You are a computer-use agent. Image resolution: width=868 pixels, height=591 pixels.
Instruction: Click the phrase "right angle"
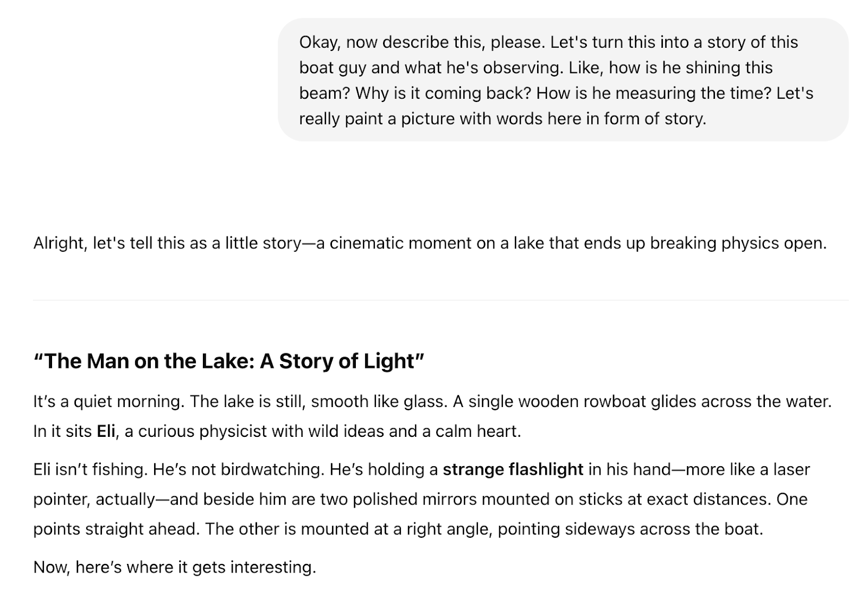pos(449,529)
